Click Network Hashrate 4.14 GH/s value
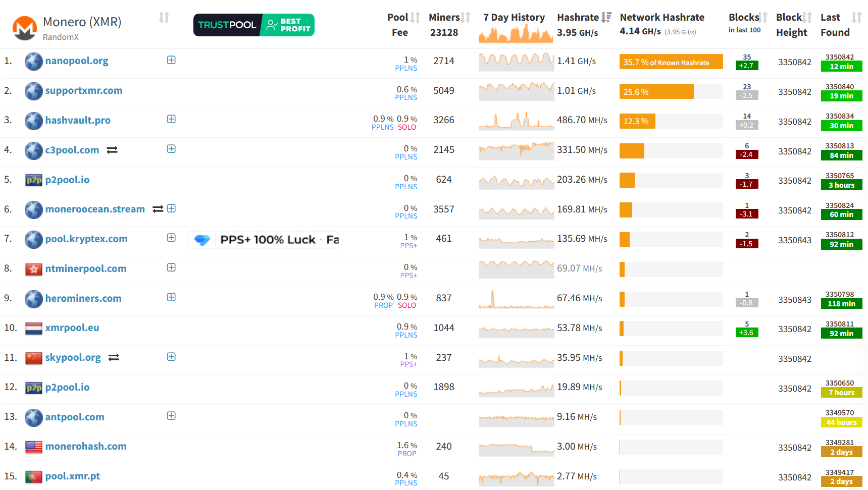868x490 pixels. (x=640, y=31)
